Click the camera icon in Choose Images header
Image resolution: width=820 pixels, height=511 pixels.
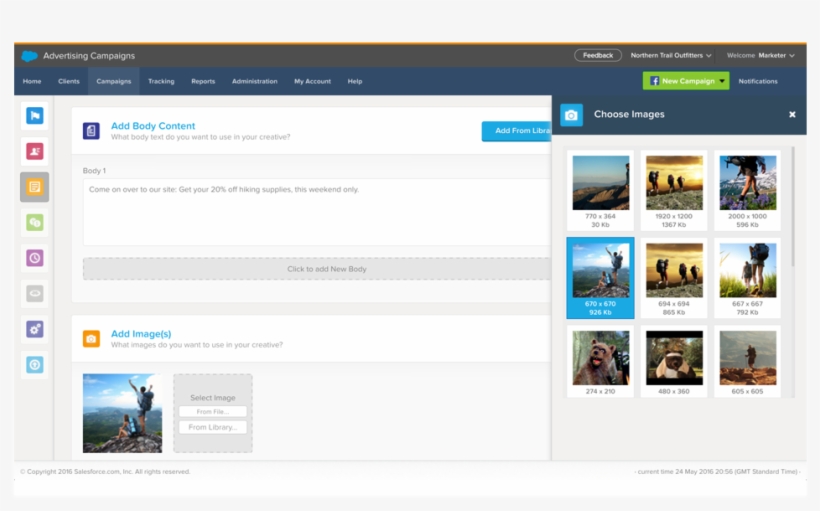pos(571,115)
